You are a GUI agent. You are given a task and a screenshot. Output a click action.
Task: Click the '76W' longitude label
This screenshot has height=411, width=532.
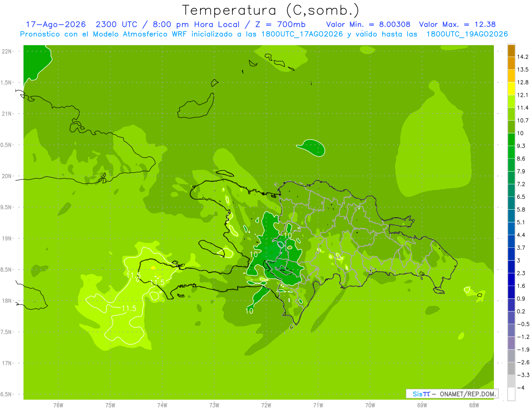[x=58, y=405]
